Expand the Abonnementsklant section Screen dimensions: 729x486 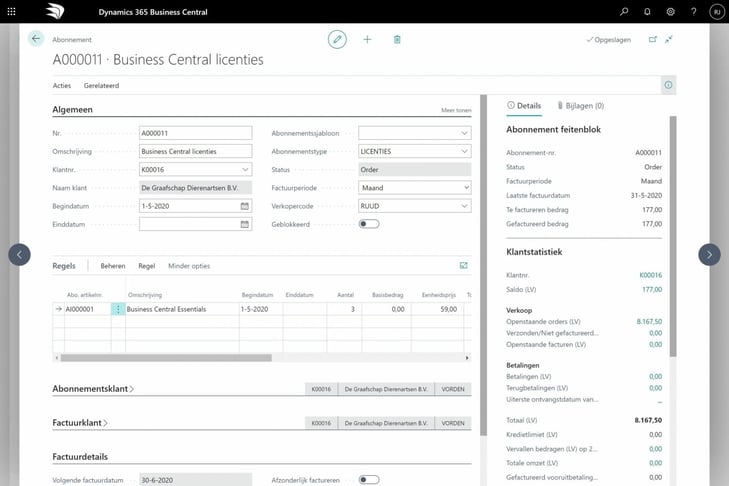(x=93, y=389)
